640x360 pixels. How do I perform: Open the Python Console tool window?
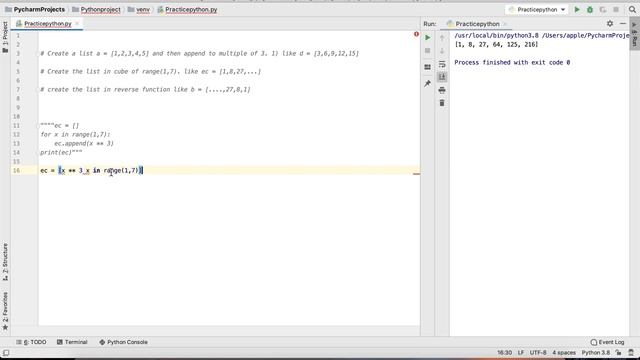[123, 342]
